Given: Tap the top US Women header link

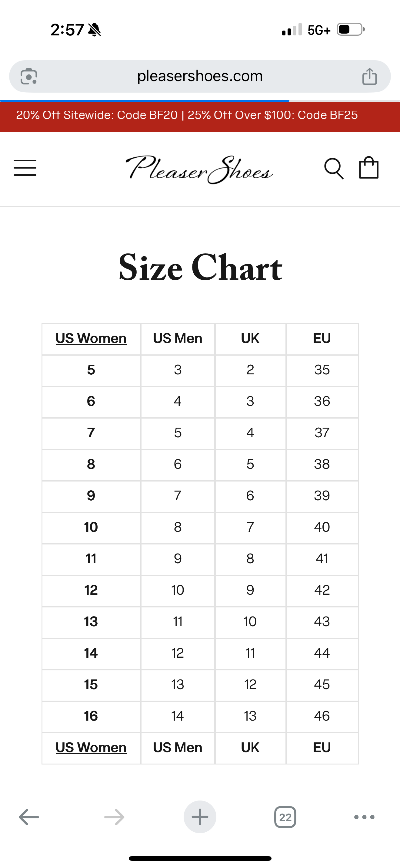Looking at the screenshot, I should coord(91,338).
